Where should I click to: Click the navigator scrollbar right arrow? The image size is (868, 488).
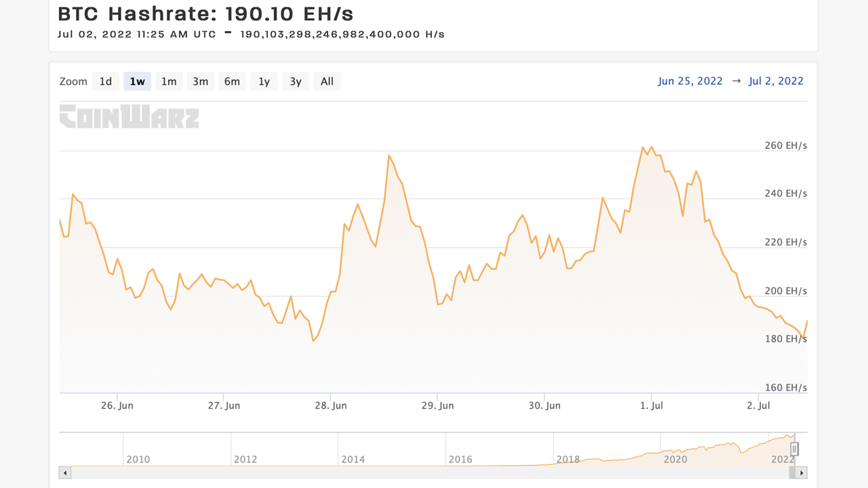pos(802,473)
